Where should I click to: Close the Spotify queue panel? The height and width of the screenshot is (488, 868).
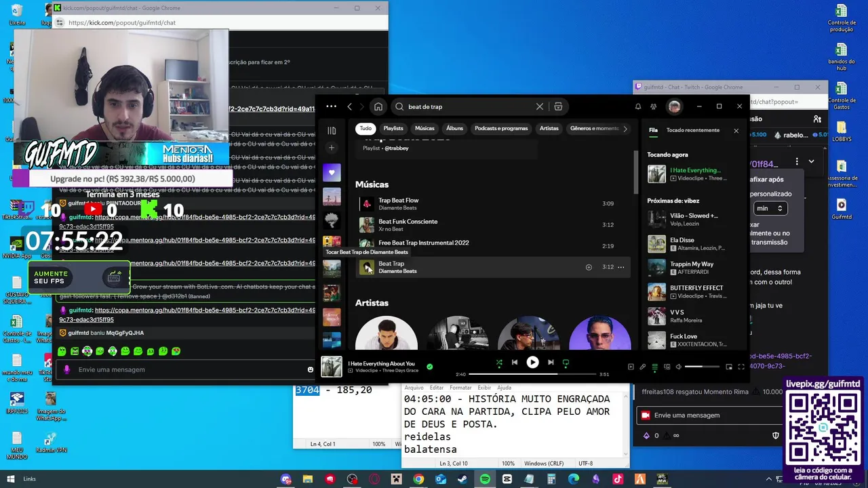tap(736, 130)
